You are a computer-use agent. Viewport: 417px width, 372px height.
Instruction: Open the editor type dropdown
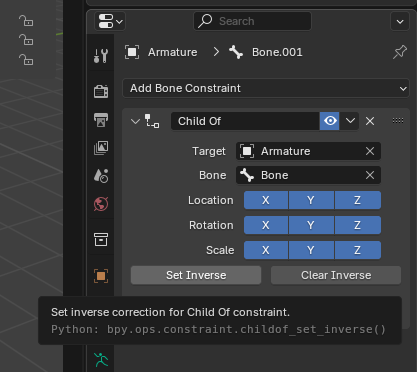pyautogui.click(x=110, y=21)
